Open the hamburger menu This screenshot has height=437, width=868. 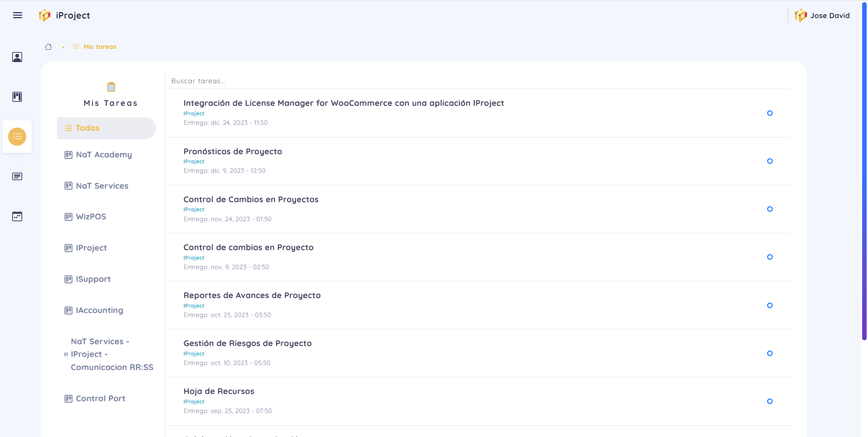coord(18,15)
